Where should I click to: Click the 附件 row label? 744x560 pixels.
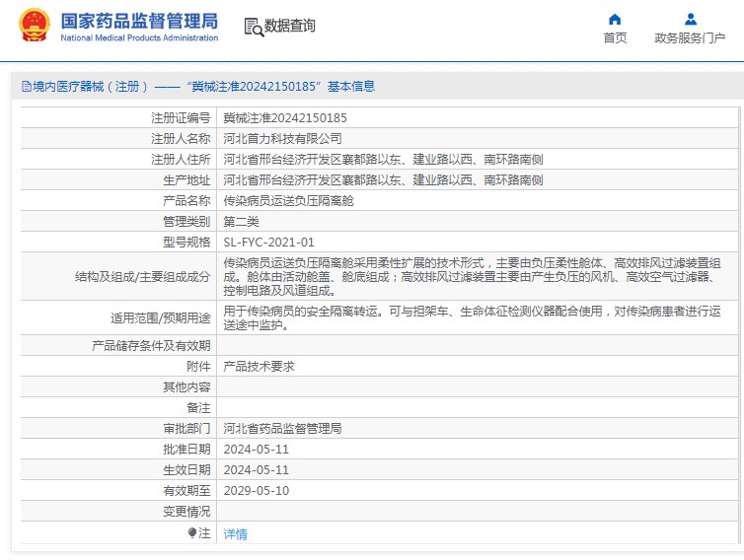198,367
